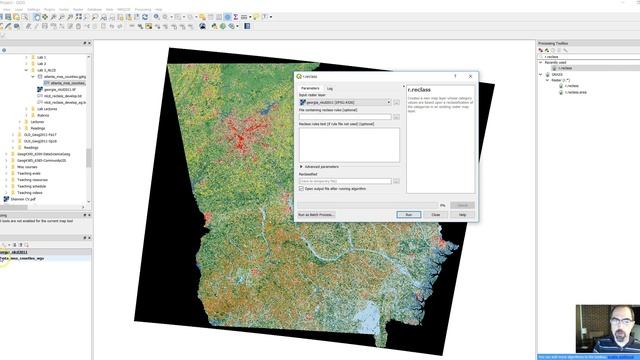Select the Identify Features tool
640x360 pixels.
click(156, 17)
